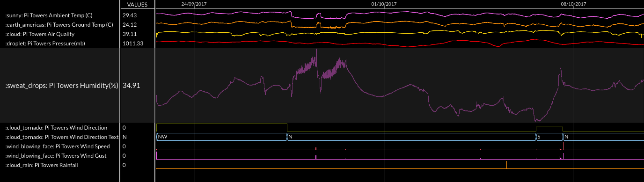Click the humidity value 34.91
644x182 pixels.
coord(131,86)
